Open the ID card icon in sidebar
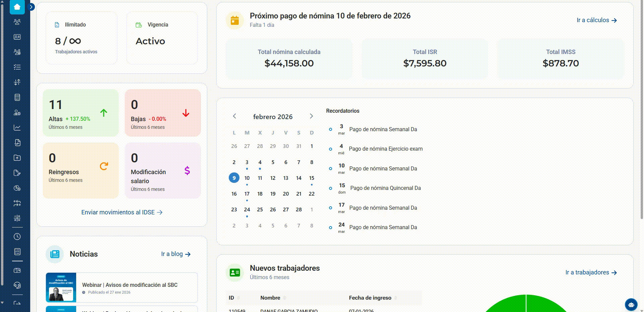 point(17,37)
